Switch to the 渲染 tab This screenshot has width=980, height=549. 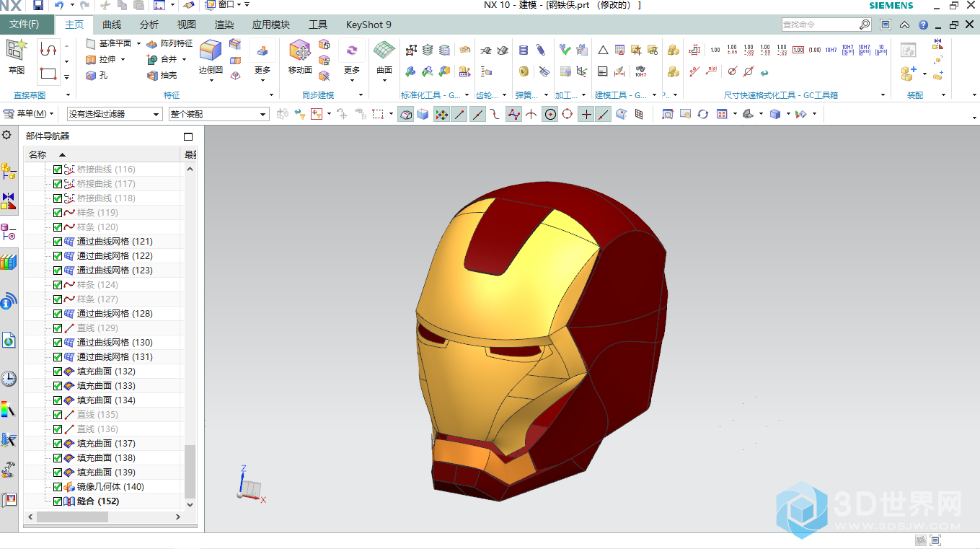click(x=224, y=25)
